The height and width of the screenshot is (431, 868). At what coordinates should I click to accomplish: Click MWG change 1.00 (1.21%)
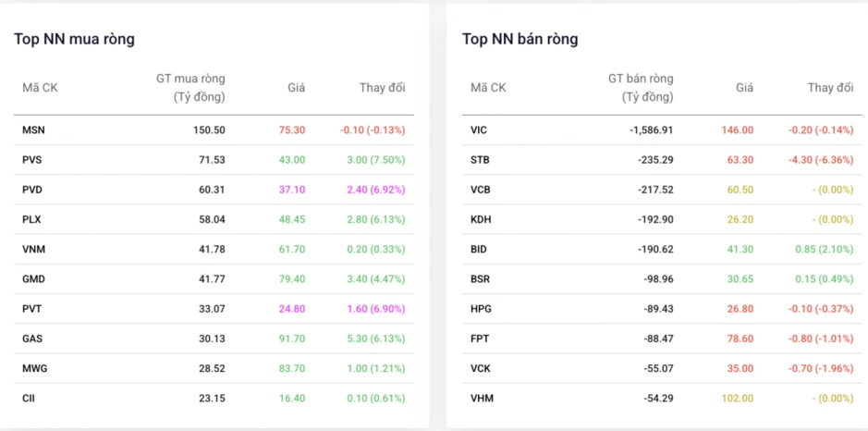point(374,368)
